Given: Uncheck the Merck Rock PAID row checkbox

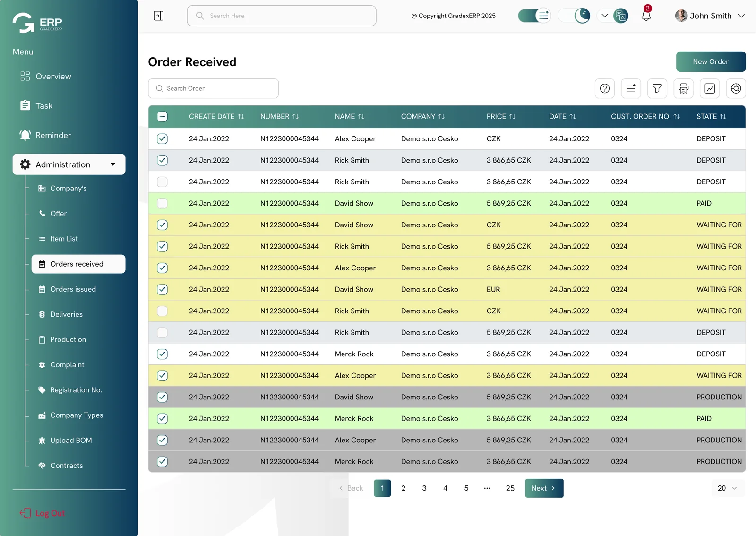Looking at the screenshot, I should [x=162, y=418].
